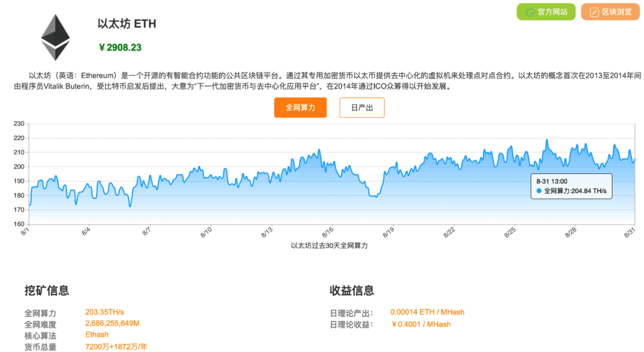Click the value ¥0.4001 / MHash
644x352 pixels.
point(422,325)
